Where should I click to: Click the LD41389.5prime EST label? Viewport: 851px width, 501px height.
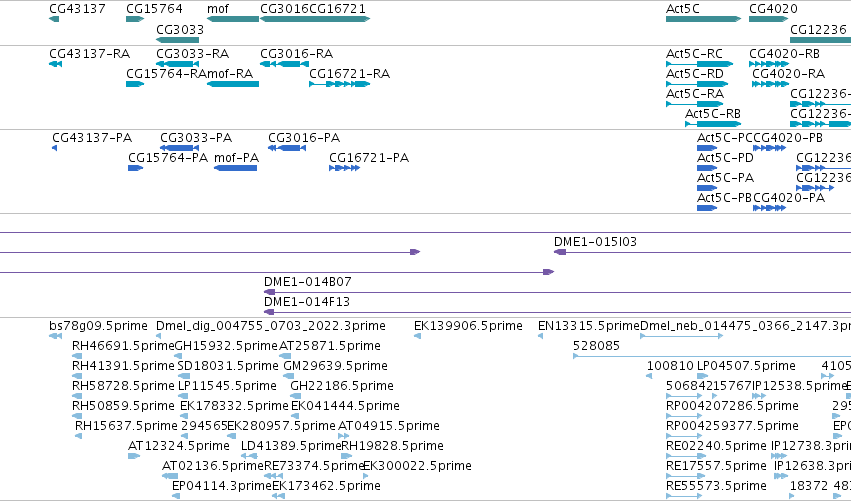pos(291,446)
